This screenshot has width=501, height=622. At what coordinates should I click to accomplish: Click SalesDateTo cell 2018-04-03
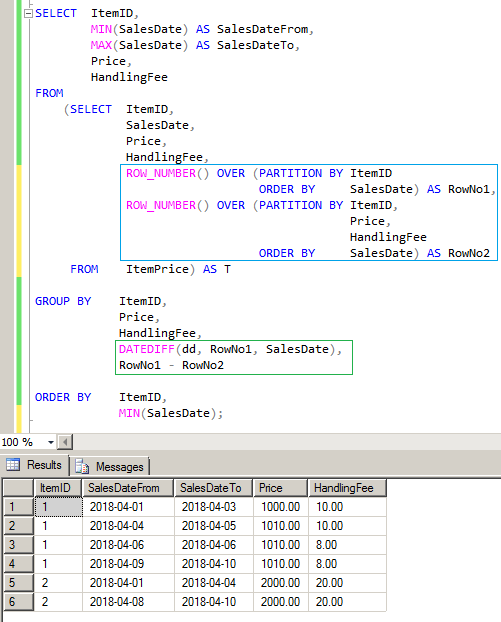click(214, 507)
